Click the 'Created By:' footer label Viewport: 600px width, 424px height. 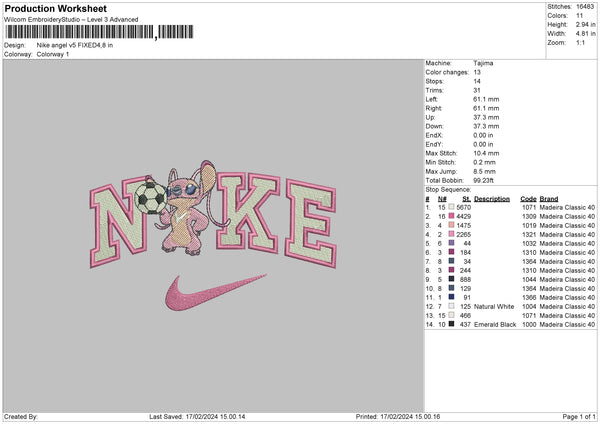coord(21,416)
